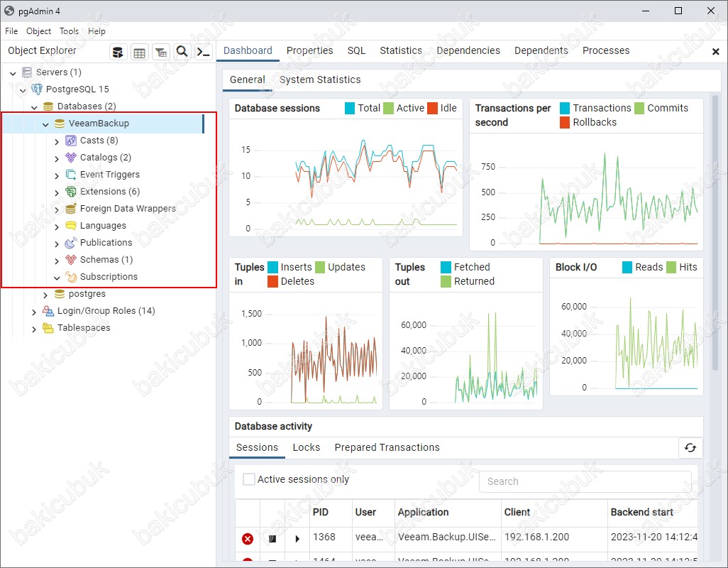Viewport: 728px width, 568px height.
Task: Click the Servers group icon
Action: tap(27, 72)
